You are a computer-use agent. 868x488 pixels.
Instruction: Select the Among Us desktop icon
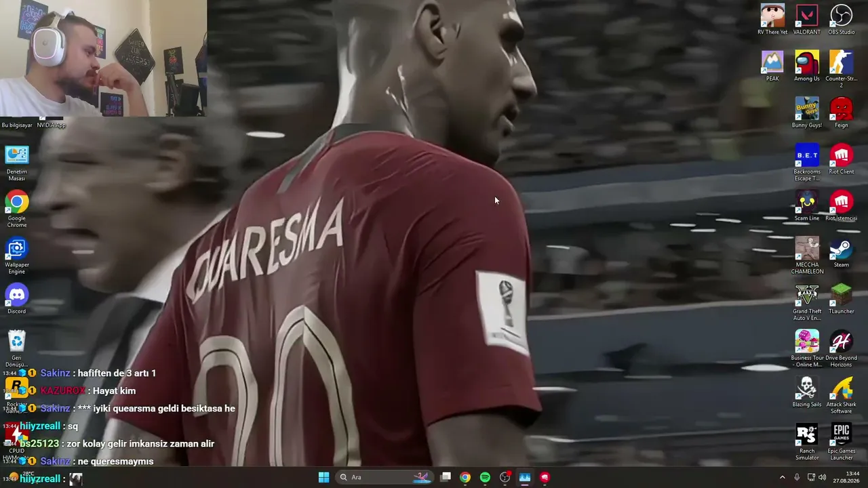[807, 66]
